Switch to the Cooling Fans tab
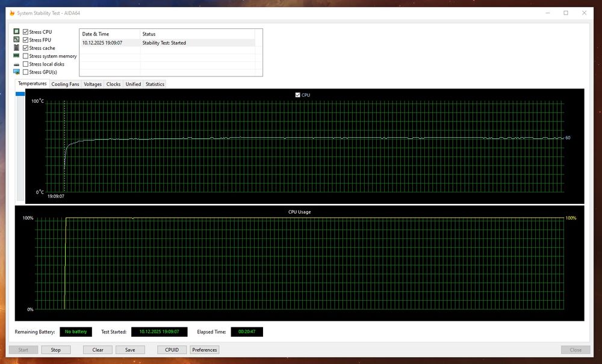Image resolution: width=602 pixels, height=364 pixels. 65,84
